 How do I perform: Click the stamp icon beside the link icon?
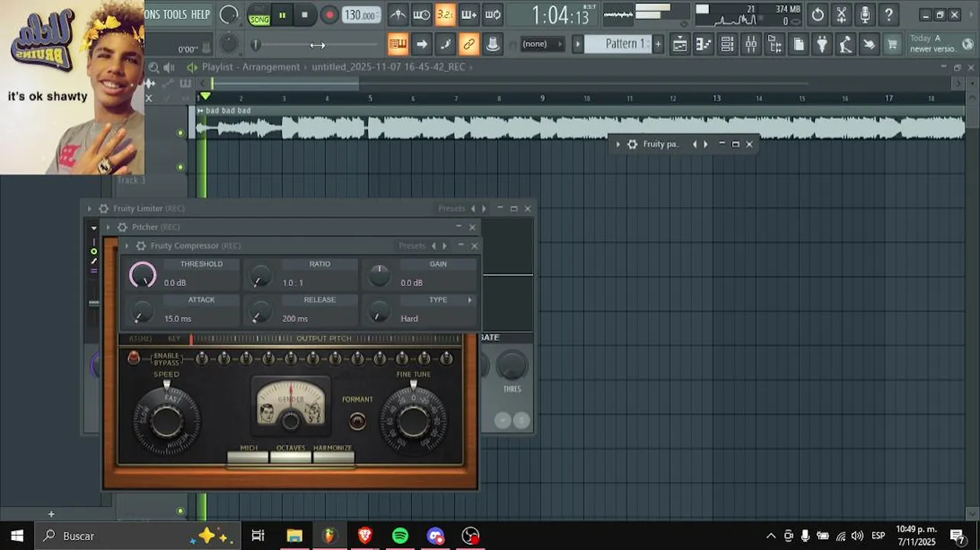click(x=493, y=44)
